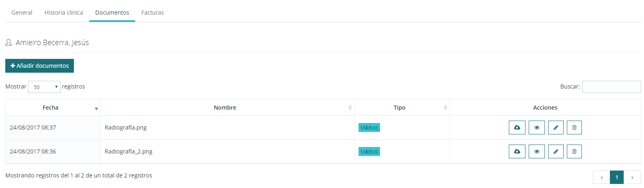Go to the Facturas tab
The height and width of the screenshot is (188, 644).
153,13
